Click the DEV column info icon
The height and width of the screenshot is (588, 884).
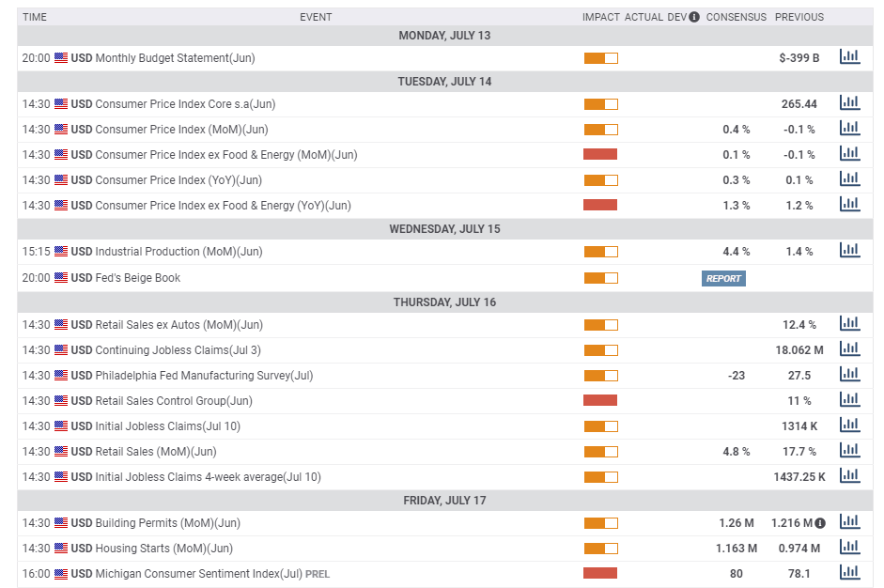click(694, 17)
